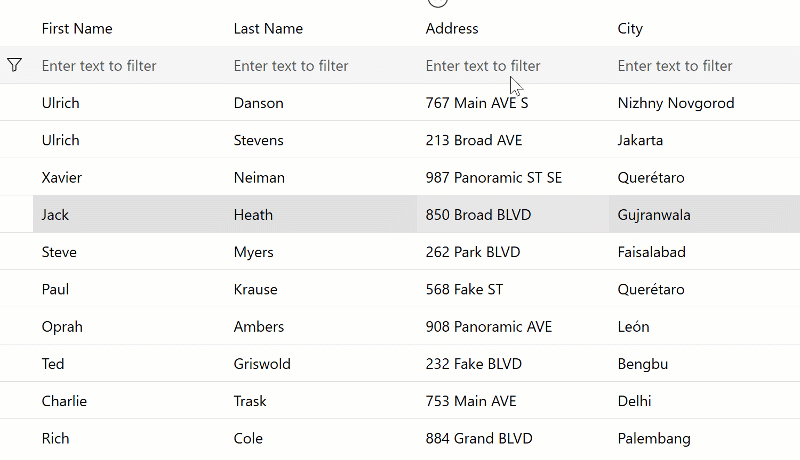The height and width of the screenshot is (460, 800).
Task: Click the Querétaro cell in Paul's row
Action: (x=651, y=290)
